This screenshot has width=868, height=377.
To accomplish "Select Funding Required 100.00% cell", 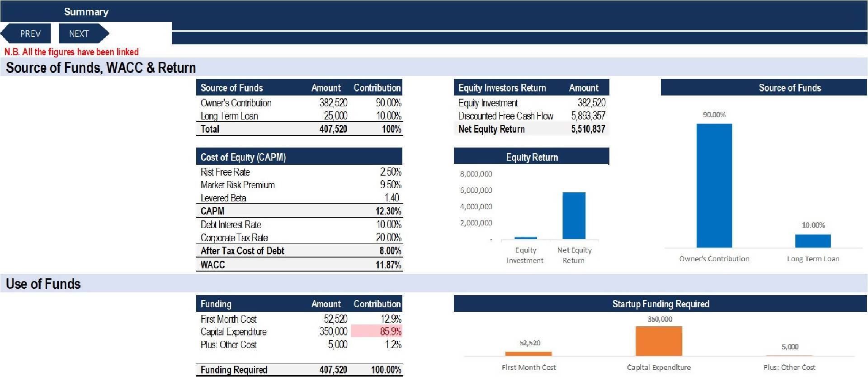I will tap(386, 370).
